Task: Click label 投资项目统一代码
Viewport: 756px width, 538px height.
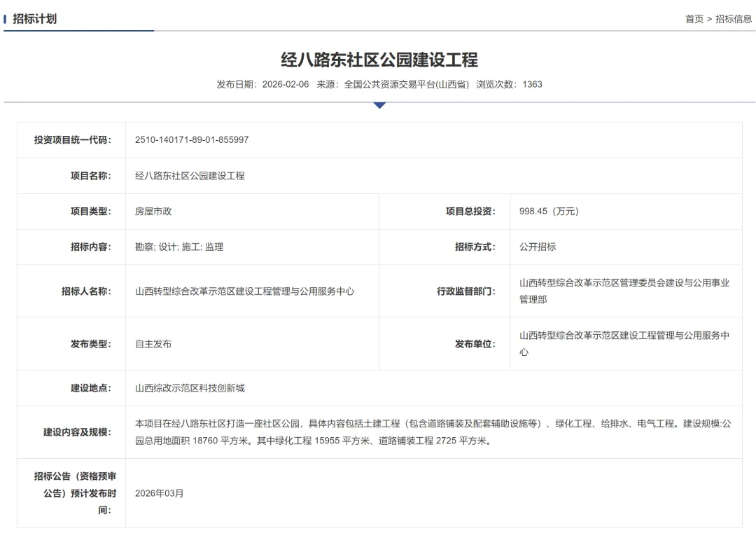Action: click(x=72, y=140)
